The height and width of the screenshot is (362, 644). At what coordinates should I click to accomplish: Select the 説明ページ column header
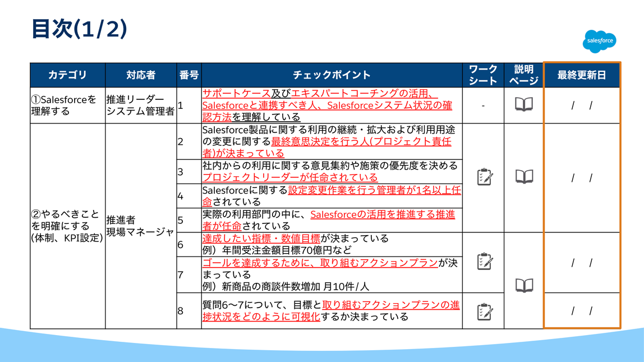(523, 75)
